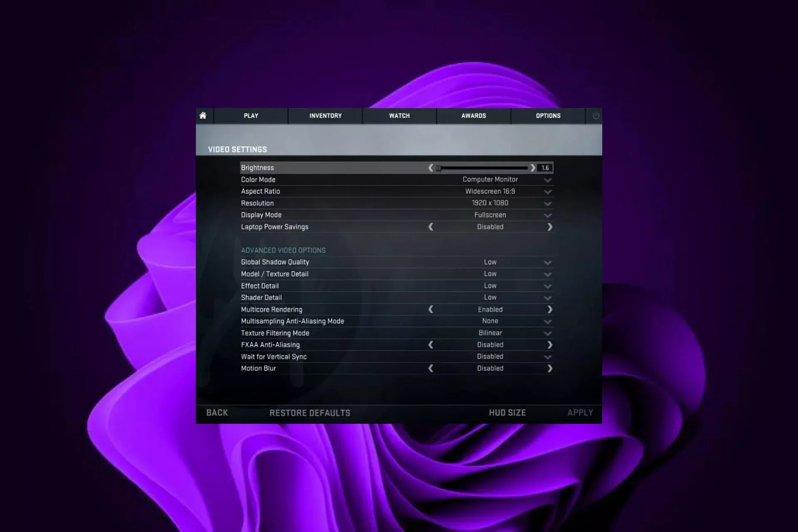Switch to the Watch tab

399,116
